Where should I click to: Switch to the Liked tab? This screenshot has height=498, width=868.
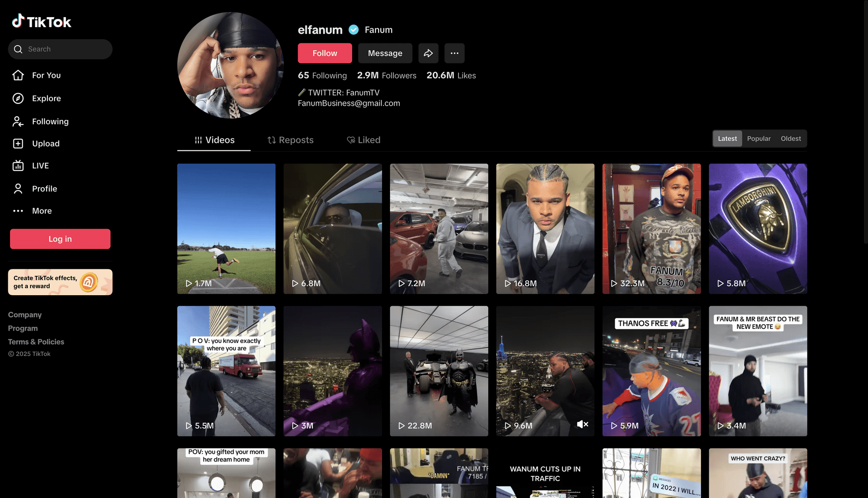click(364, 140)
